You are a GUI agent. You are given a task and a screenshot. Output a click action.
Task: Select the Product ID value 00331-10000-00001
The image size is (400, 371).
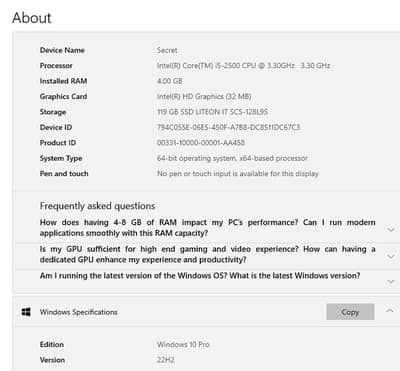(x=201, y=143)
